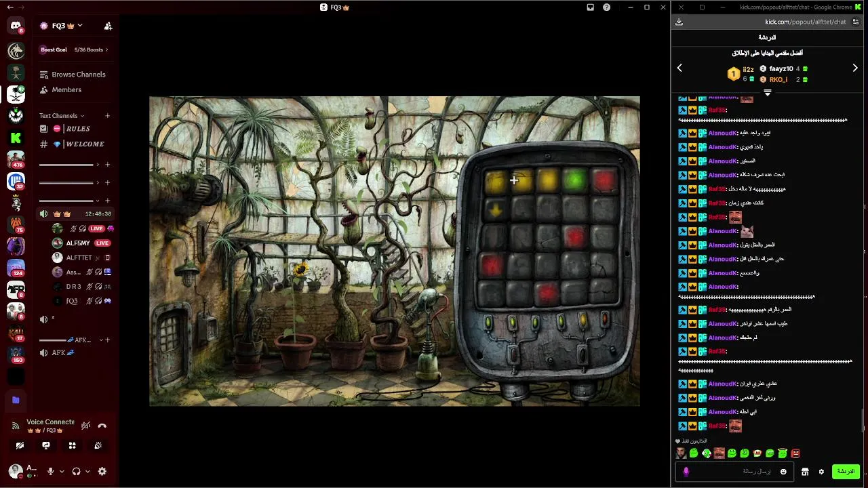
Task: Open Browse Channels
Action: pos(73,75)
